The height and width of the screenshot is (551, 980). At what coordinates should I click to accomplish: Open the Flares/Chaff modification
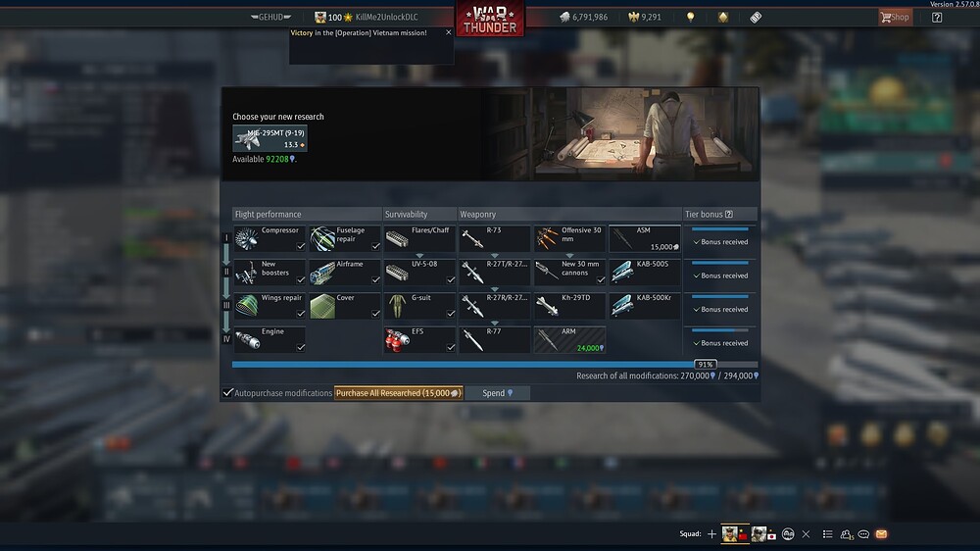point(419,239)
